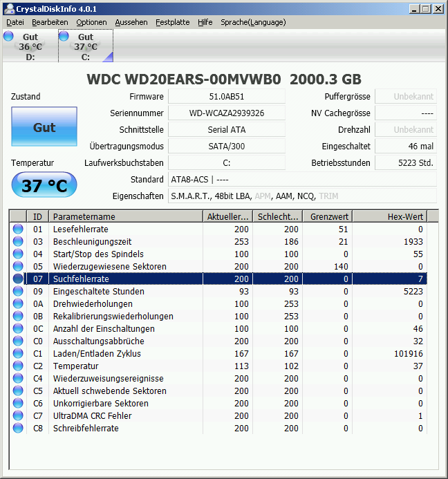Image resolution: width=448 pixels, height=479 pixels.
Task: Select the Schreibfehlerrate parameter name
Action: click(x=86, y=429)
